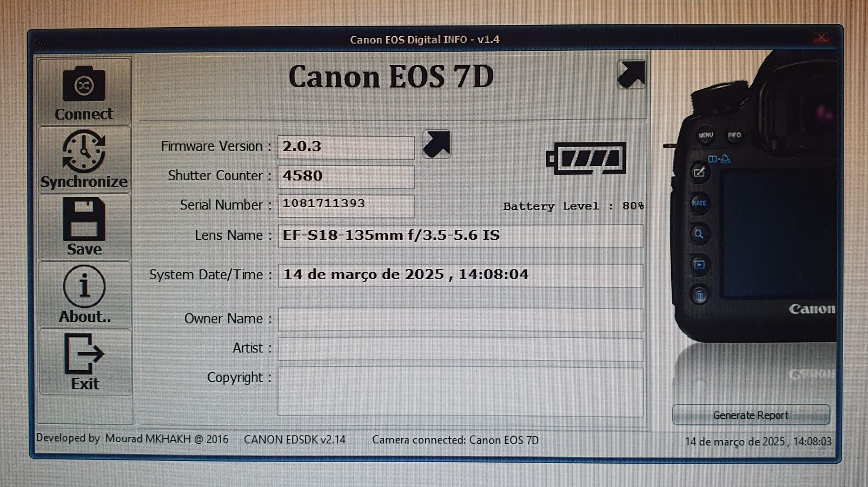Viewport: 868px width, 487px height.
Task: Open the About info icon
Action: (84, 286)
